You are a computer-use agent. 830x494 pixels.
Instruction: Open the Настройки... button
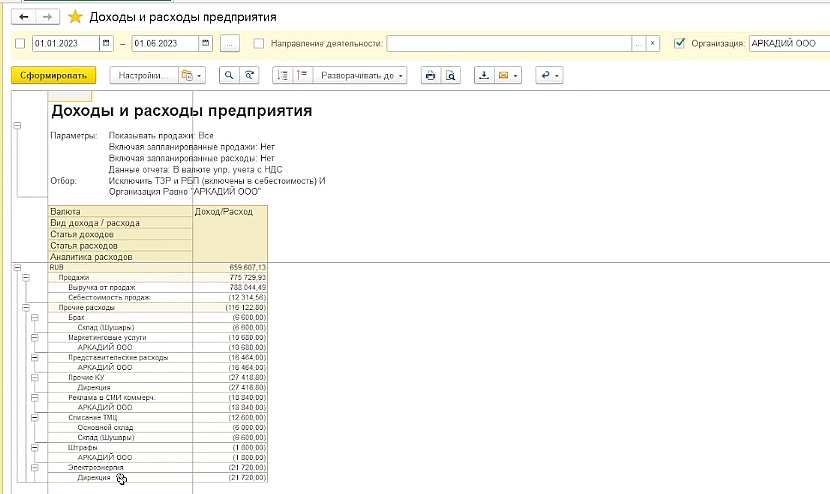pos(143,76)
